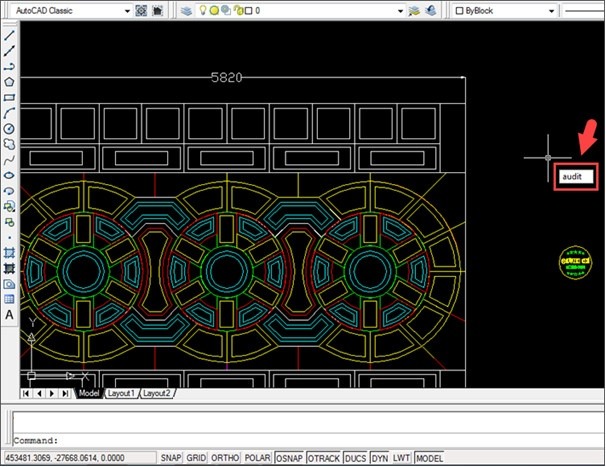Select the Arc tool
606x467 pixels.
[9, 113]
